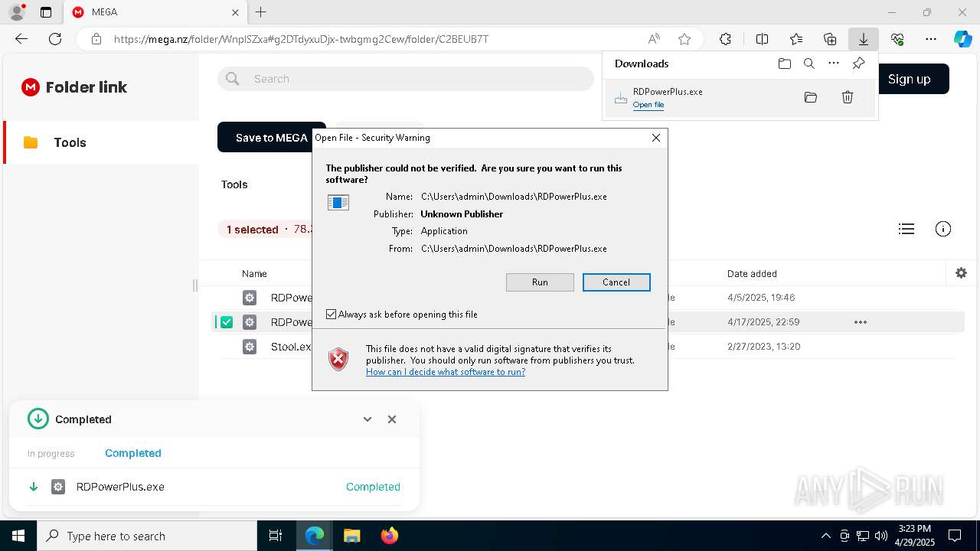Refresh the MEGA page
The width and height of the screenshot is (980, 551).
(x=55, y=39)
